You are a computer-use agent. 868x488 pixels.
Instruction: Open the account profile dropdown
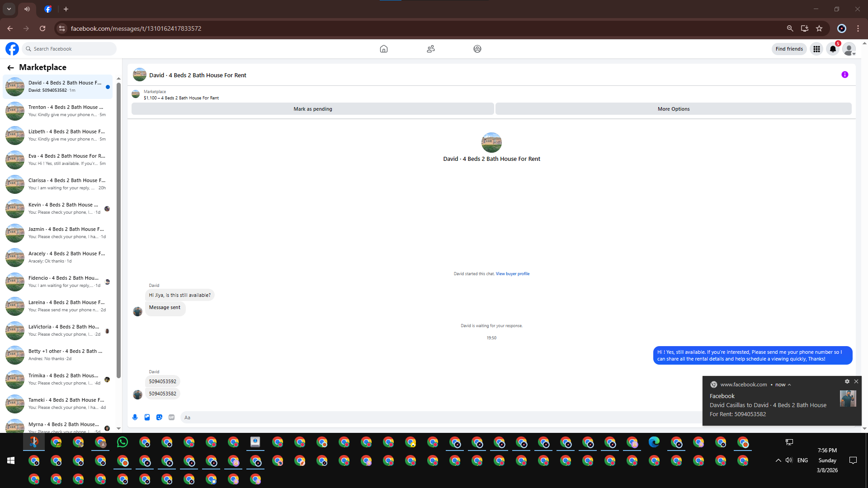coord(849,49)
